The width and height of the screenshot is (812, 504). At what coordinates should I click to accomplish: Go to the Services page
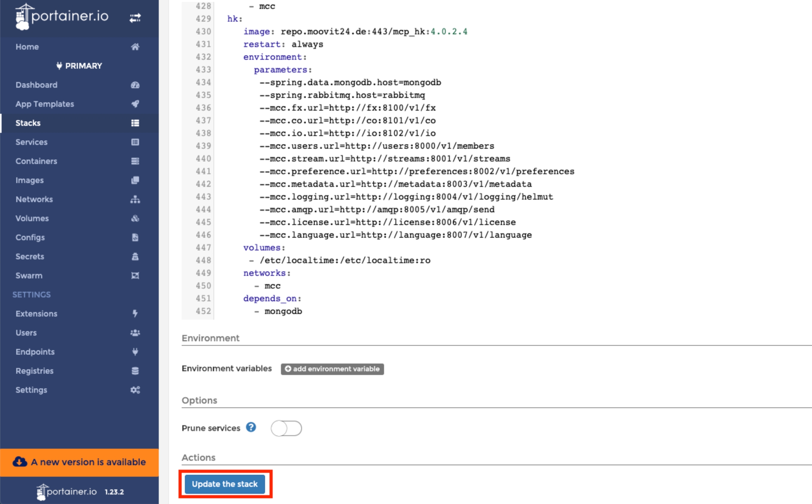[31, 142]
